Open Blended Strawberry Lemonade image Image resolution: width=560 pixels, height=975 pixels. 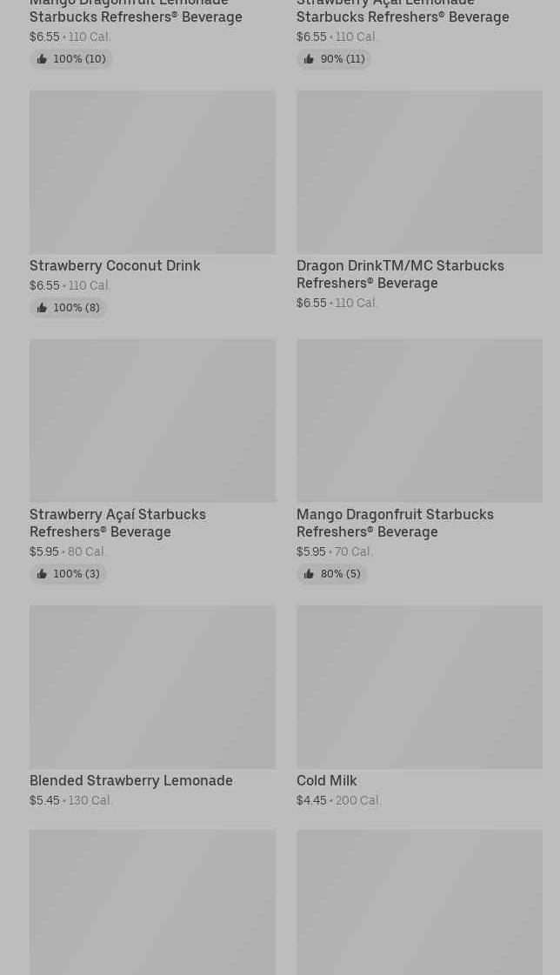152,687
